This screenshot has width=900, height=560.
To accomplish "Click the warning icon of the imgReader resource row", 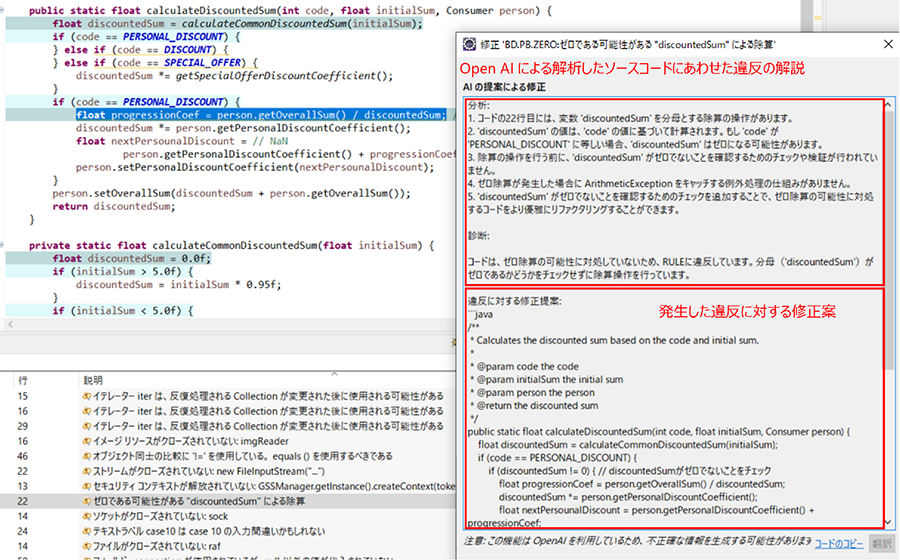I will [x=87, y=441].
